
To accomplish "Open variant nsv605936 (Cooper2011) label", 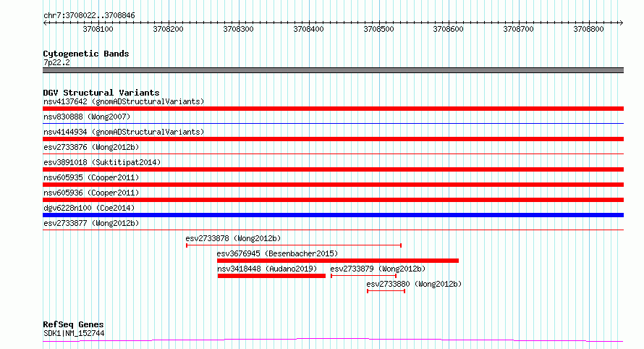I will (91, 193).
